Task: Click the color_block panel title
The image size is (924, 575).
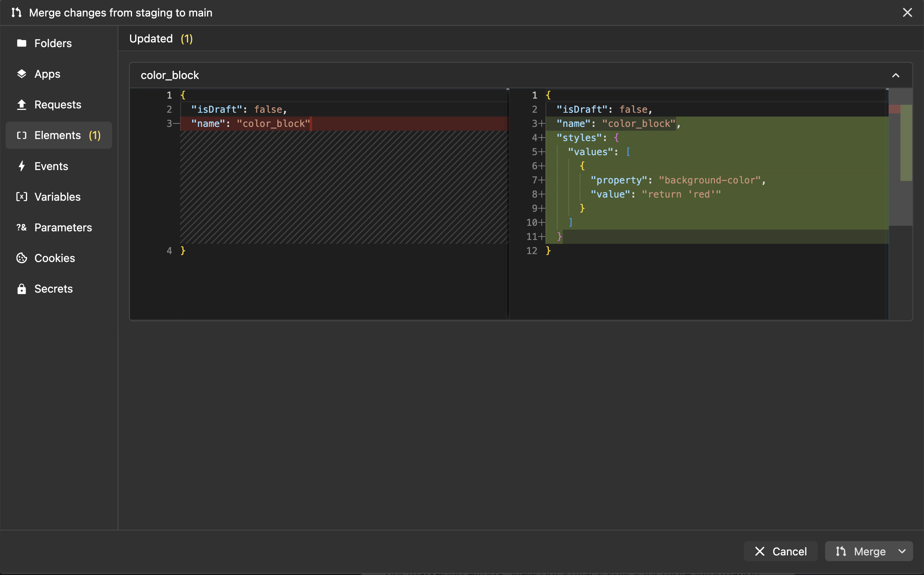Action: click(x=170, y=75)
